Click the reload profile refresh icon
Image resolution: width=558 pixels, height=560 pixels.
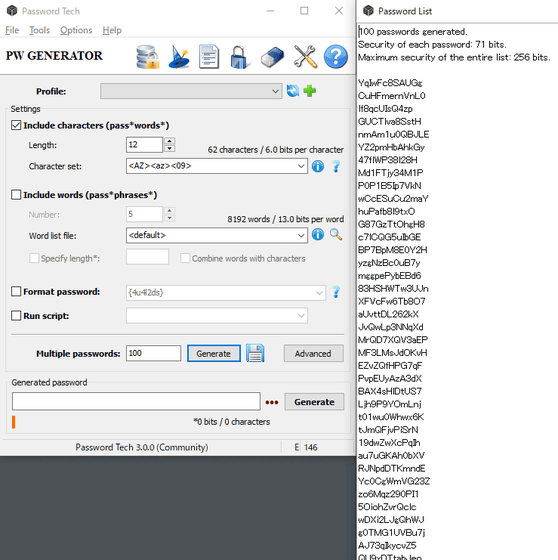[x=293, y=91]
